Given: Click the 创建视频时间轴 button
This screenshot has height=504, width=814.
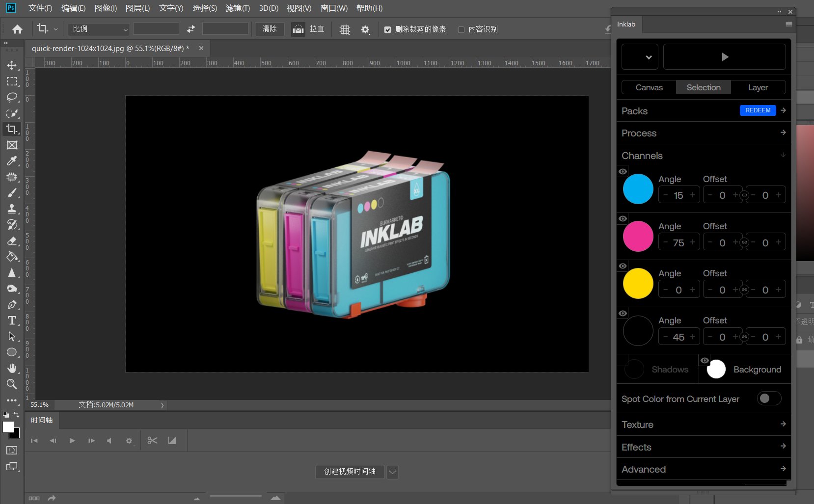Looking at the screenshot, I should 350,472.
